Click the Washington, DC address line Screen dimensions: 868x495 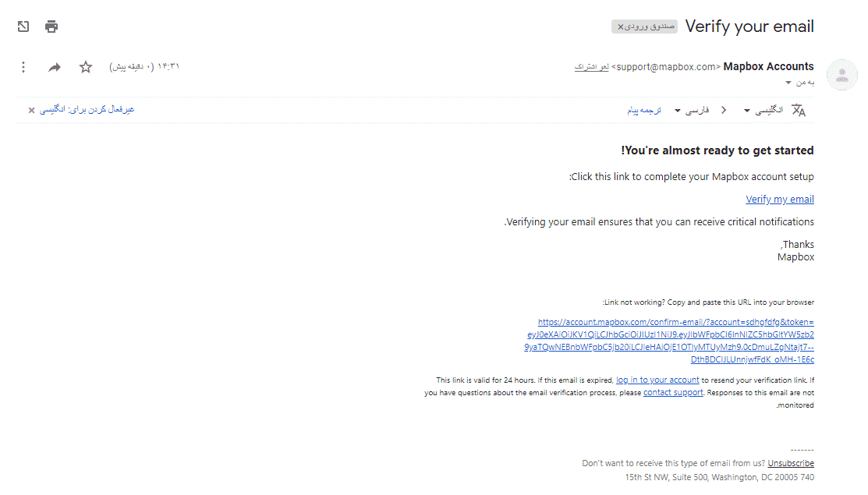(720, 477)
